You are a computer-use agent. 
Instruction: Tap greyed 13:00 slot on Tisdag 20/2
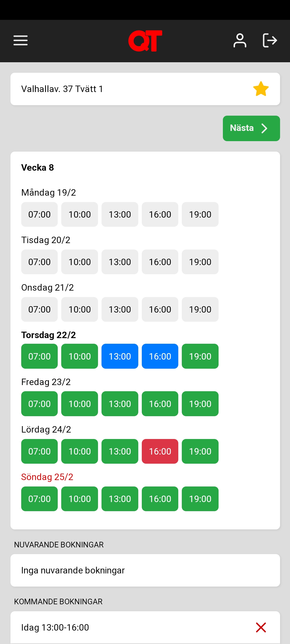pyautogui.click(x=120, y=262)
